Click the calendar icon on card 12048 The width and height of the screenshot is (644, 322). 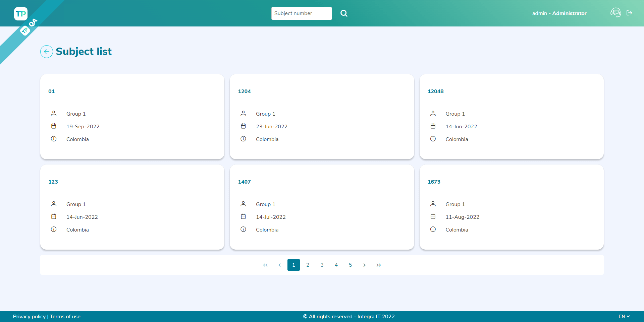433,126
